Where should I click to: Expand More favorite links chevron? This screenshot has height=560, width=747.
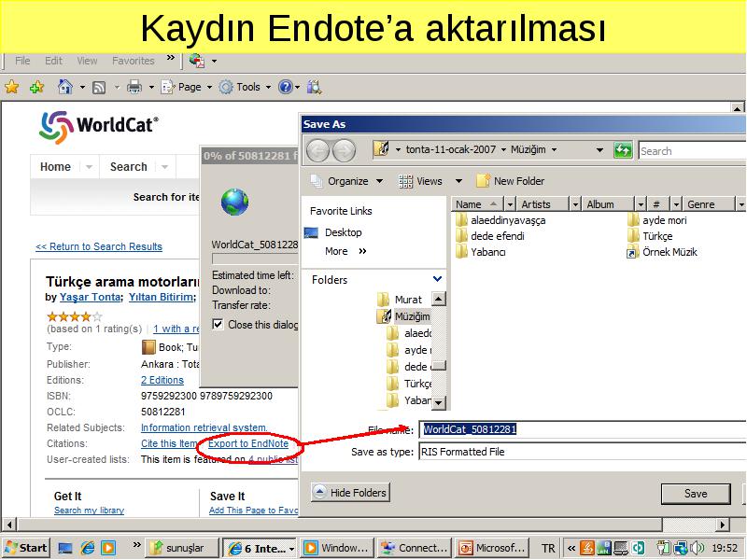(x=362, y=251)
